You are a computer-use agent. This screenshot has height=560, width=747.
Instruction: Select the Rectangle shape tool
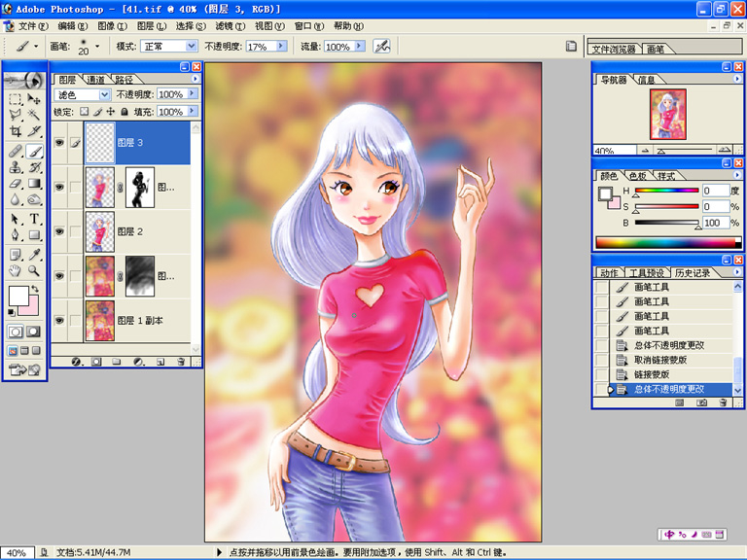click(34, 234)
